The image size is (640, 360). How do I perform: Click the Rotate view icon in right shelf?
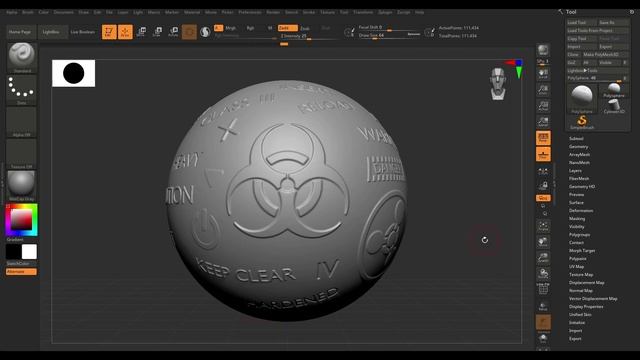point(543,274)
